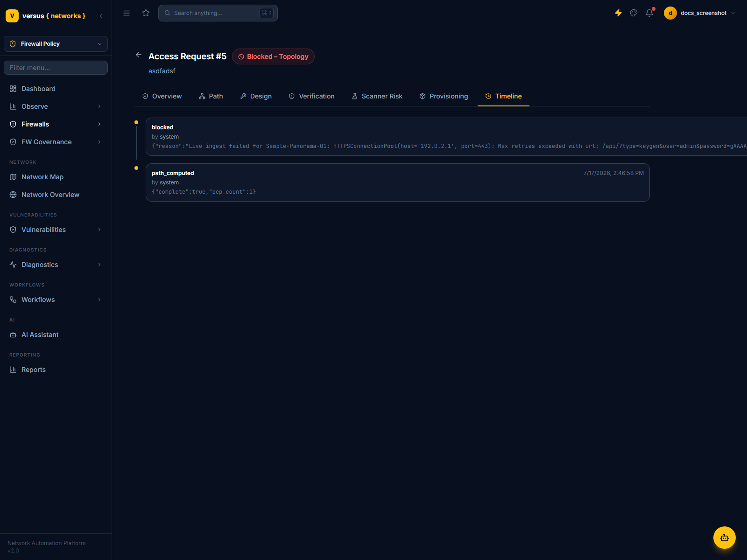Image resolution: width=747 pixels, height=560 pixels.
Task: Open Network Map page
Action: click(x=56, y=177)
